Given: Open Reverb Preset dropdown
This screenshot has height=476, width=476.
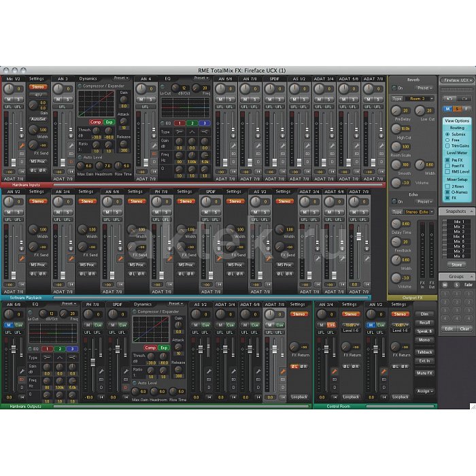Looking at the screenshot, I should point(424,88).
